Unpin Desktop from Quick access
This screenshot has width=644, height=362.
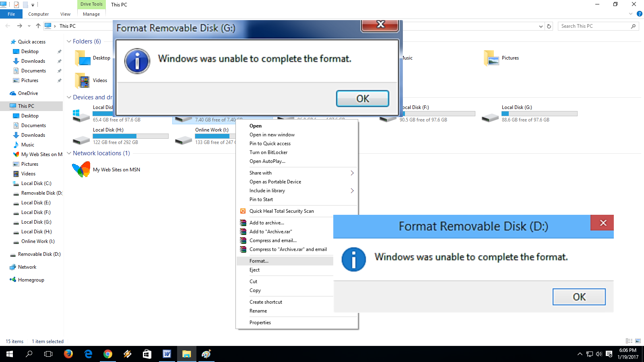click(59, 51)
